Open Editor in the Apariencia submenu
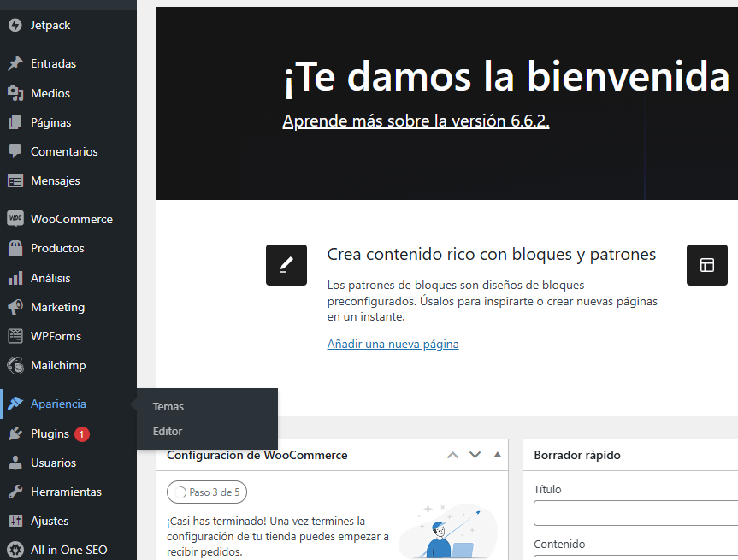Viewport: 738px width, 560px height. coord(167,431)
